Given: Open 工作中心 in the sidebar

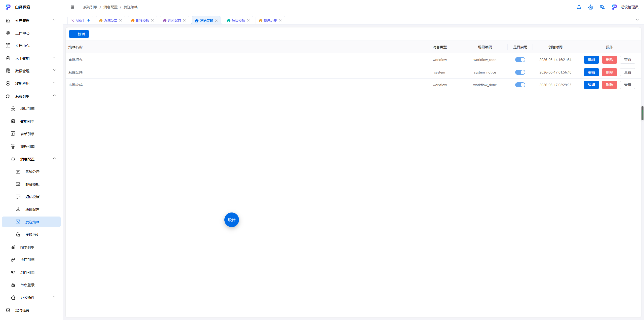Looking at the screenshot, I should pyautogui.click(x=31, y=33).
